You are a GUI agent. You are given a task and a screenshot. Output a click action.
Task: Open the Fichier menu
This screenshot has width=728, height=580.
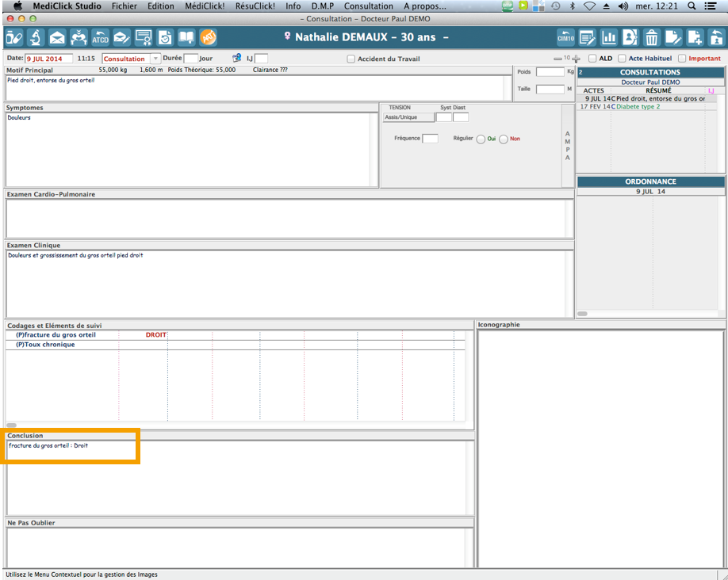125,6
